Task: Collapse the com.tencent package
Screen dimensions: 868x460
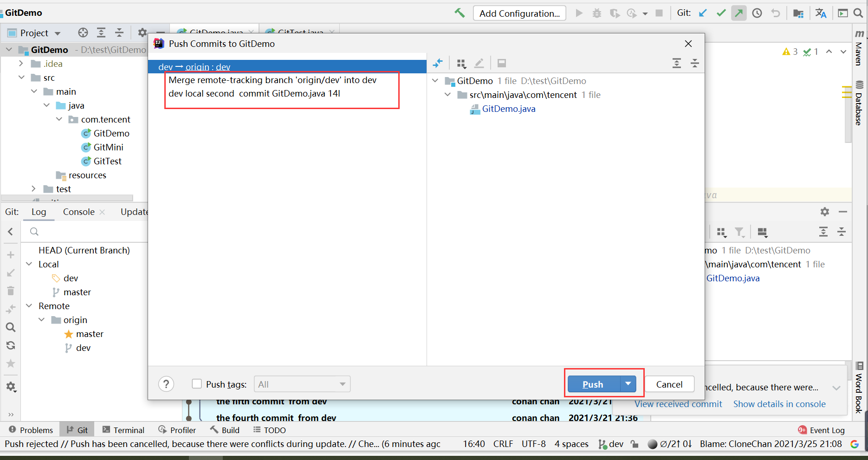Action: point(59,119)
